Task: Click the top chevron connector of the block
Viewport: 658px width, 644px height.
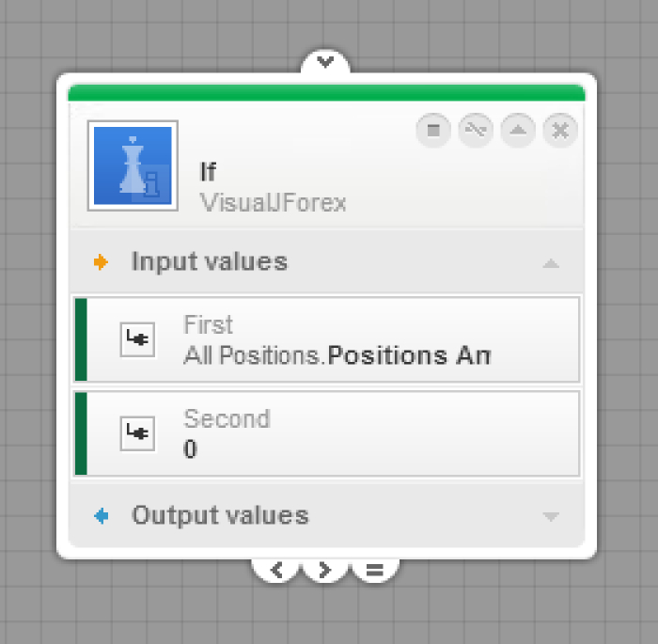Action: [x=325, y=62]
